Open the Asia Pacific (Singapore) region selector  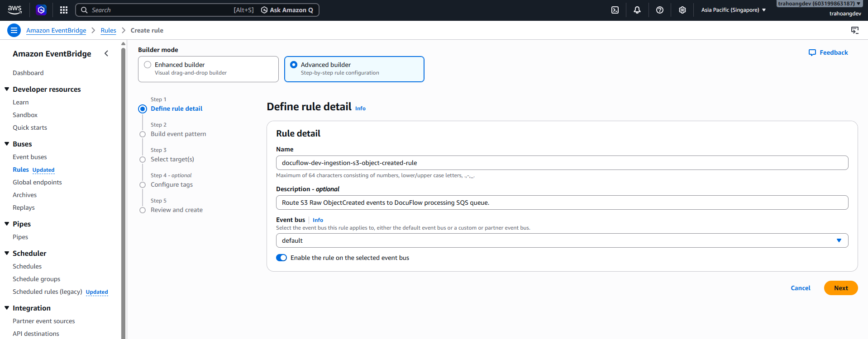coord(734,10)
